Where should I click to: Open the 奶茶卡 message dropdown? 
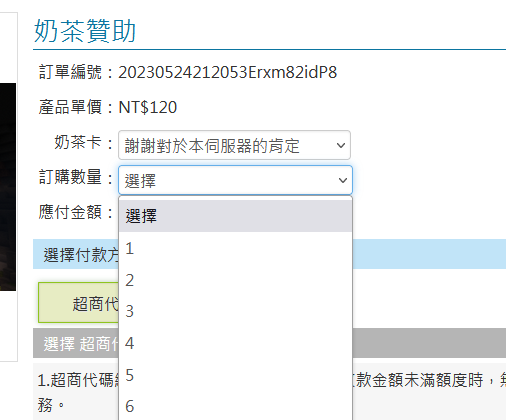tap(234, 145)
